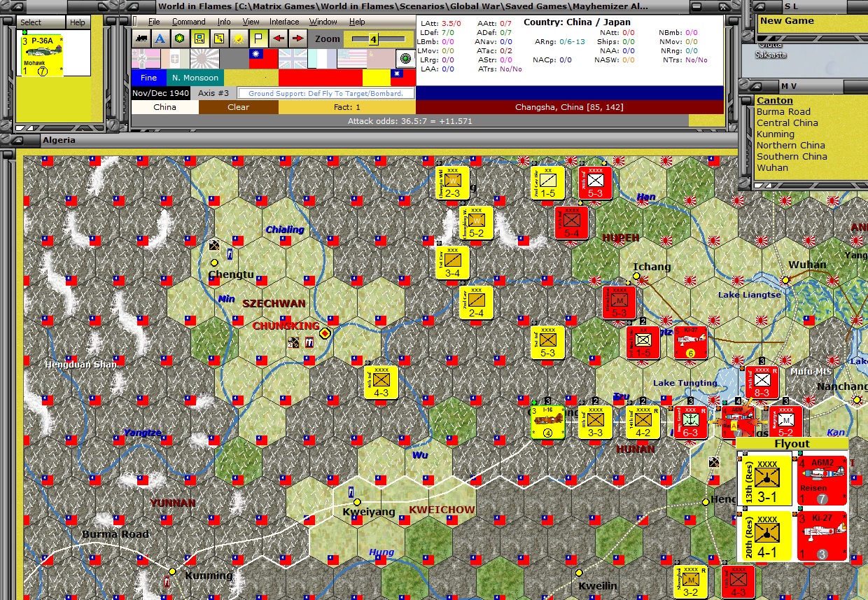Click the train rail-move toolbar icon
The image size is (868, 600).
click(x=141, y=39)
